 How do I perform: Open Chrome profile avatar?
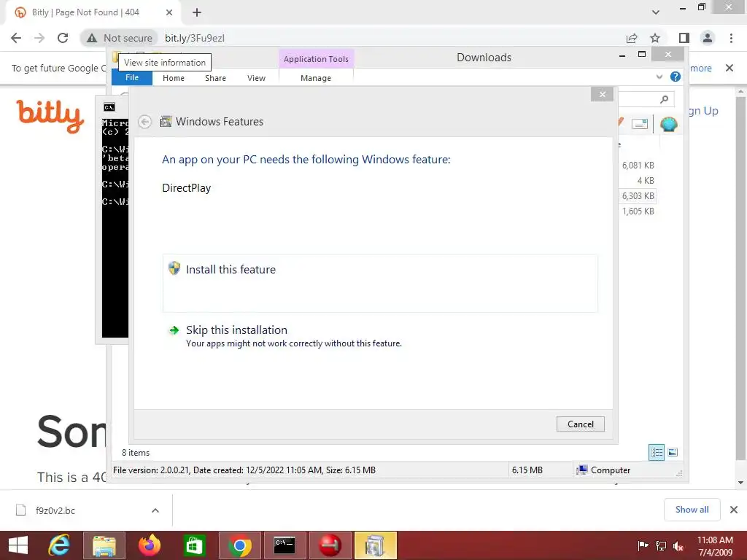click(708, 38)
